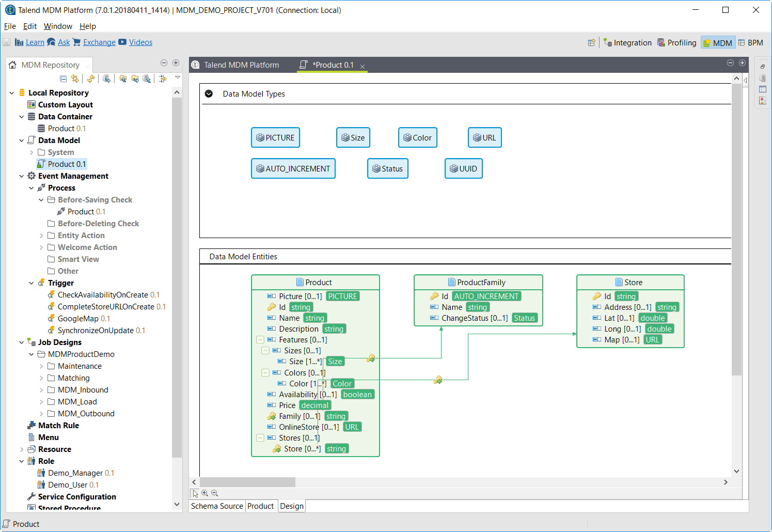
Task: Select the AUTO_INCREMENT type node
Action: pos(293,168)
